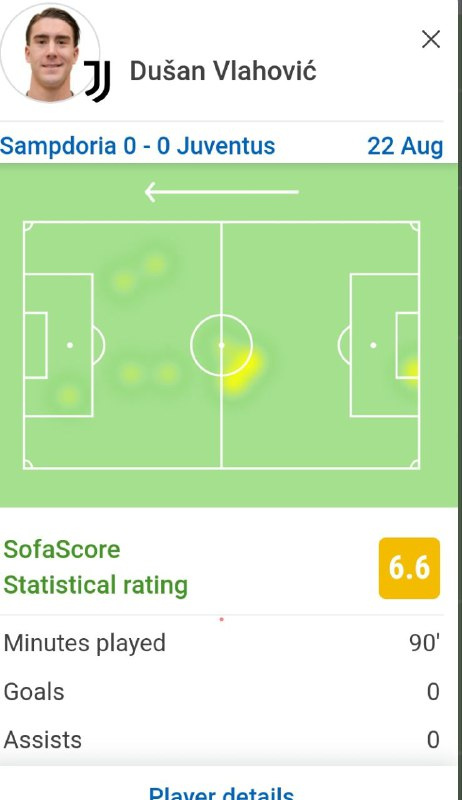Click the SofaScore Statistical rating label
This screenshot has width=462, height=800.
pos(96,567)
